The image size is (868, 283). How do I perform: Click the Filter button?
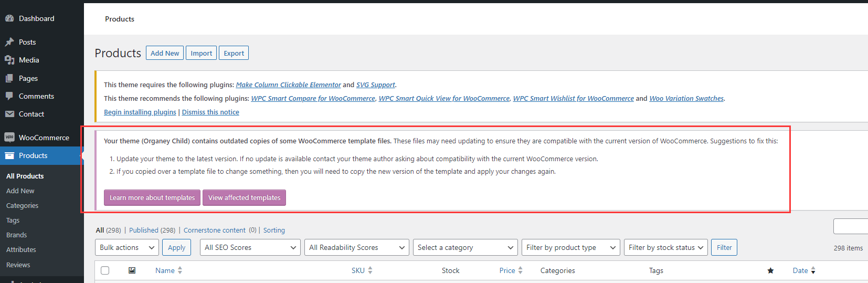(724, 247)
